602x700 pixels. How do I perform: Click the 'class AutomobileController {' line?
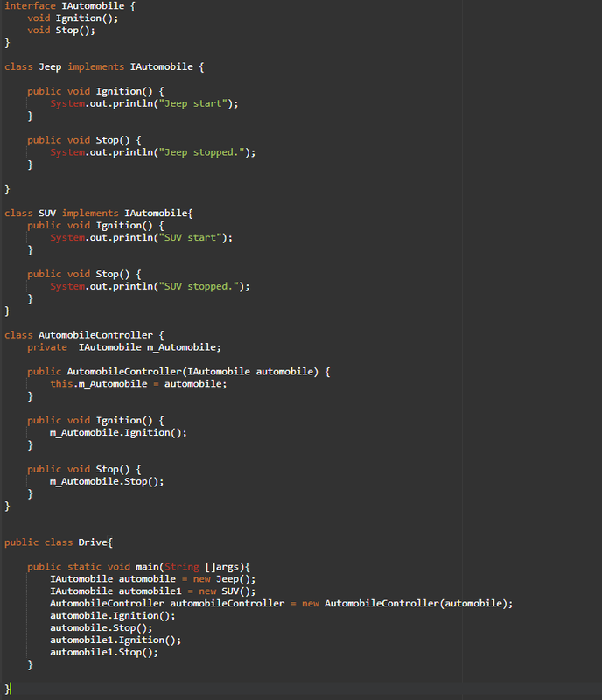(84, 335)
